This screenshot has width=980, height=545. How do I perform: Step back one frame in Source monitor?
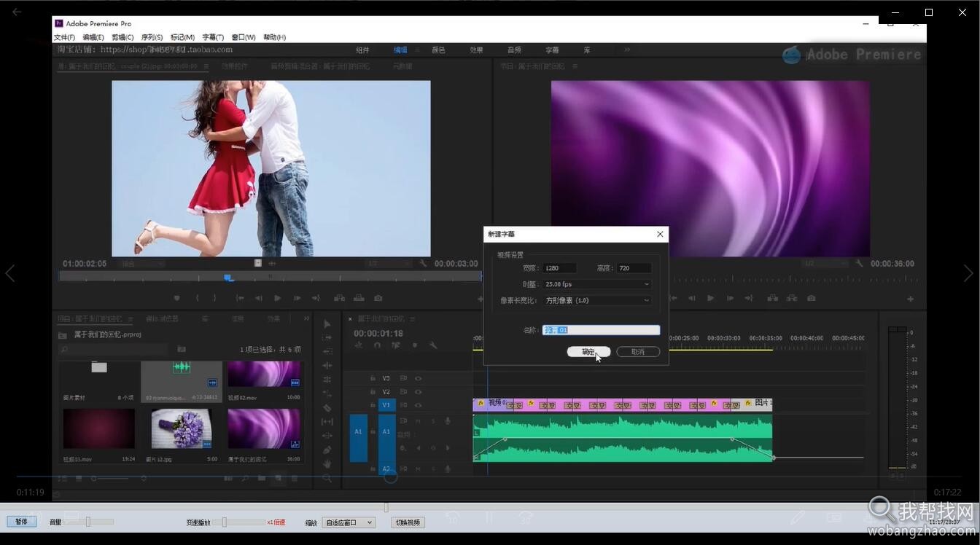(258, 298)
